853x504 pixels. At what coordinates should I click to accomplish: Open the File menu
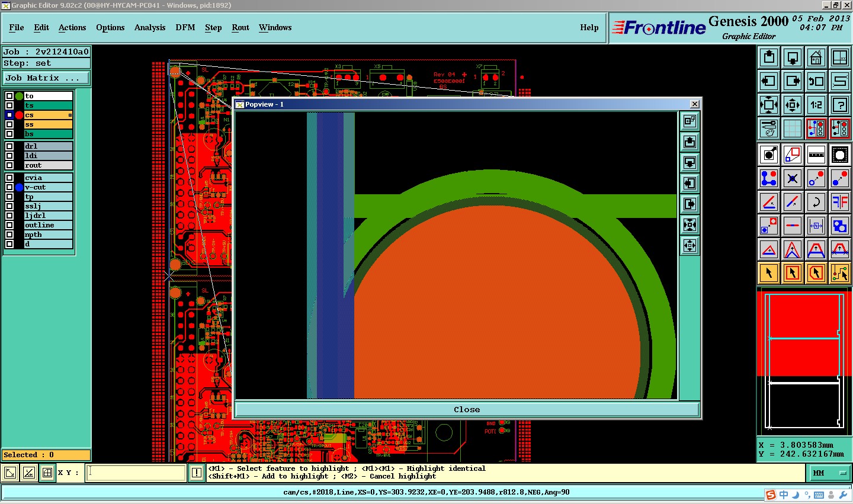click(x=17, y=27)
